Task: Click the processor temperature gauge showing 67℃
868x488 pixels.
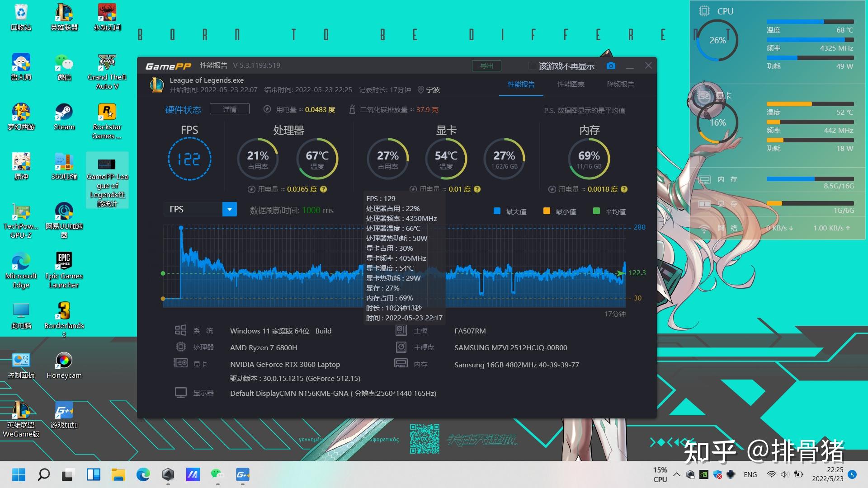Action: pyautogui.click(x=317, y=159)
